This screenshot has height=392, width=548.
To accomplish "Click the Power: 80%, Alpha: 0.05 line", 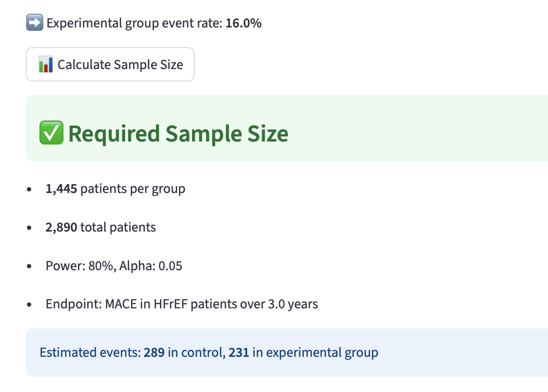I will coord(114,266).
